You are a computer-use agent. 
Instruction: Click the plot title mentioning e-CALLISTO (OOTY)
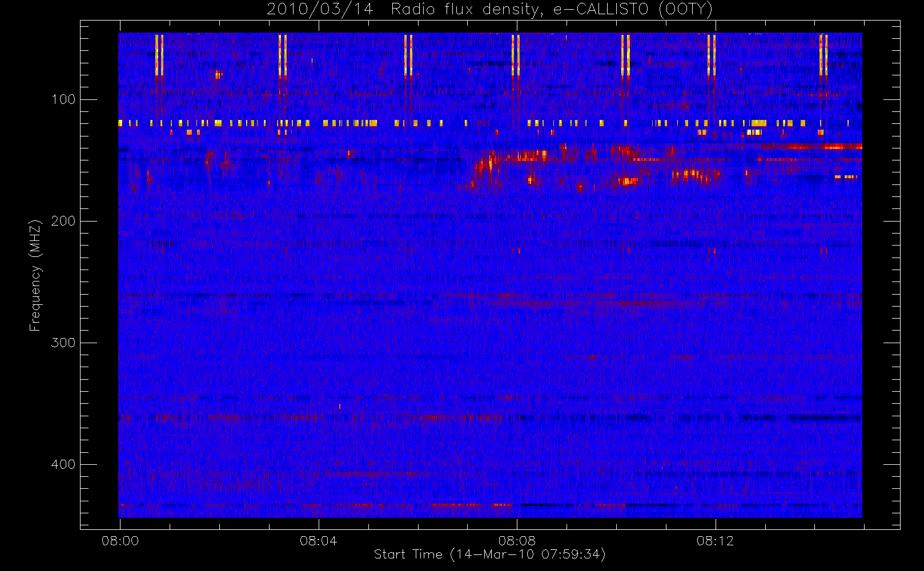click(x=490, y=10)
